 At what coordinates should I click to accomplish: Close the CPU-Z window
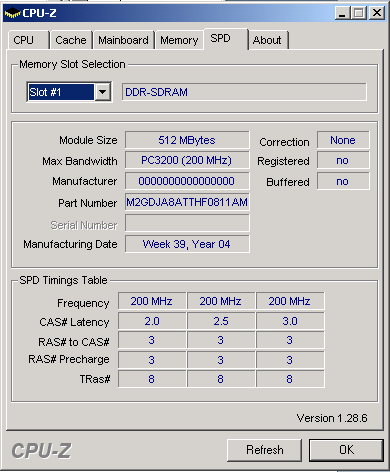[x=377, y=13]
